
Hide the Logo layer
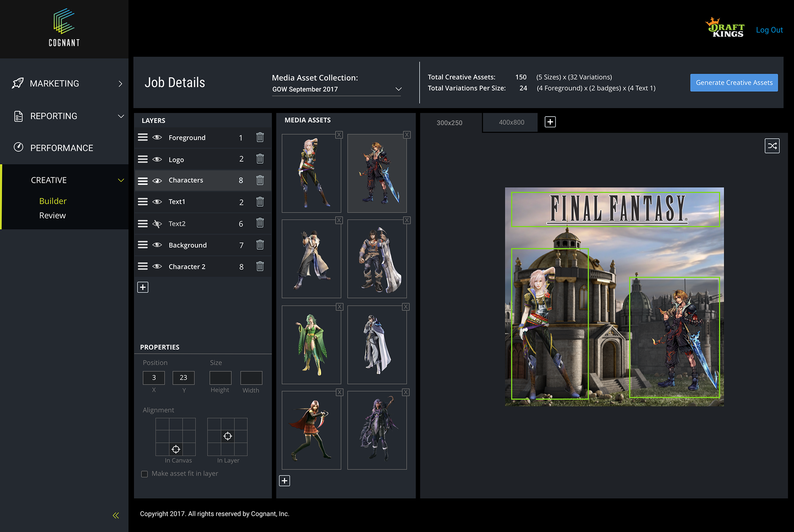click(x=157, y=159)
